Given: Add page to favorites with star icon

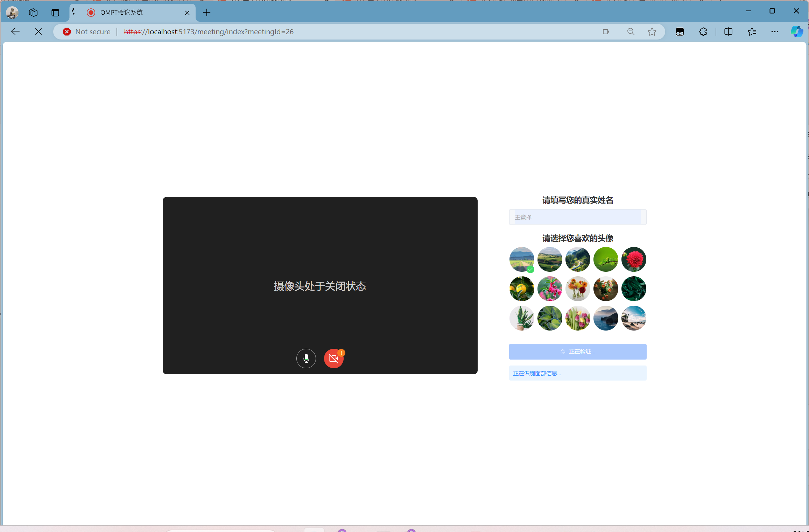Looking at the screenshot, I should (652, 32).
